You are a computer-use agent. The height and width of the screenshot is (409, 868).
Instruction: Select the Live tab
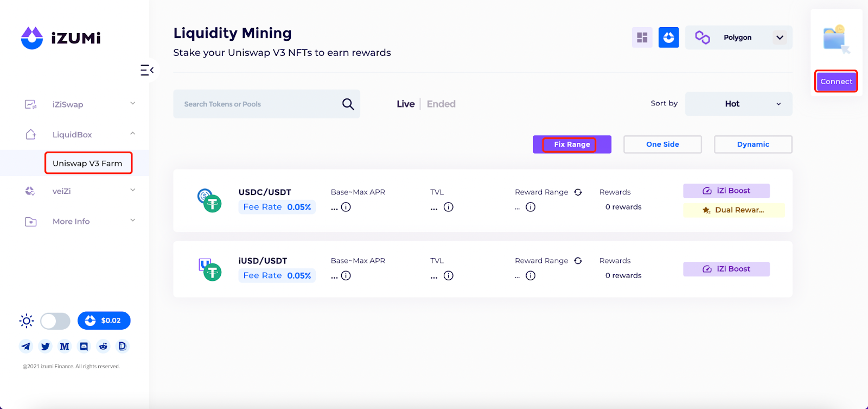406,104
